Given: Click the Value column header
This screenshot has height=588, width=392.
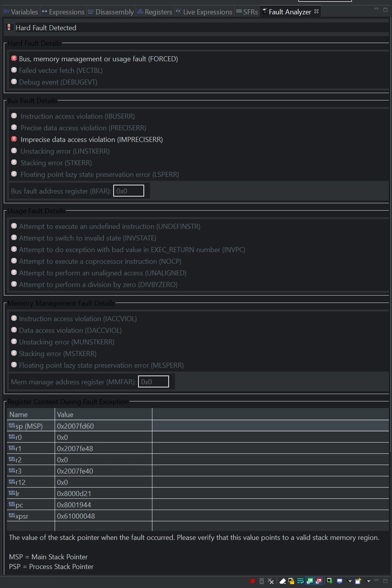Looking at the screenshot, I should tap(104, 414).
